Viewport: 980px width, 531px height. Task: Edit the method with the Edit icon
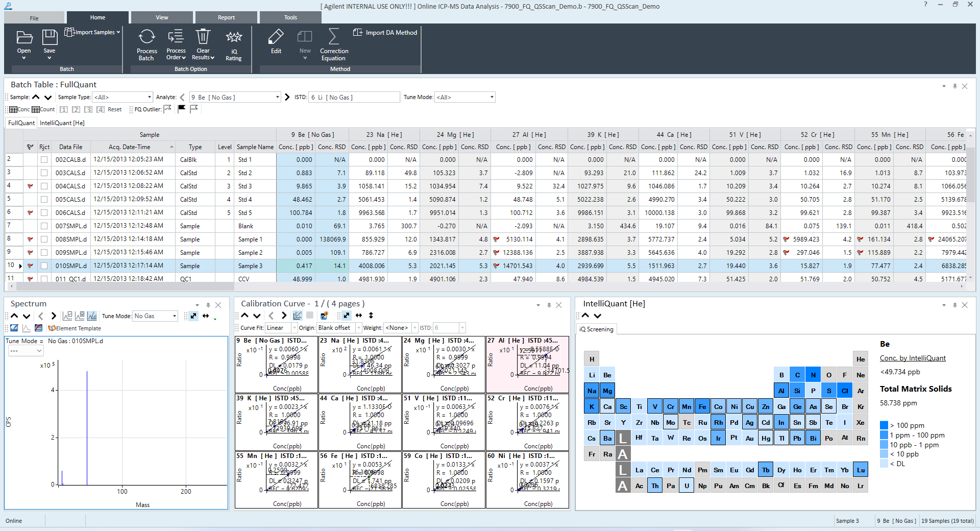(x=276, y=37)
